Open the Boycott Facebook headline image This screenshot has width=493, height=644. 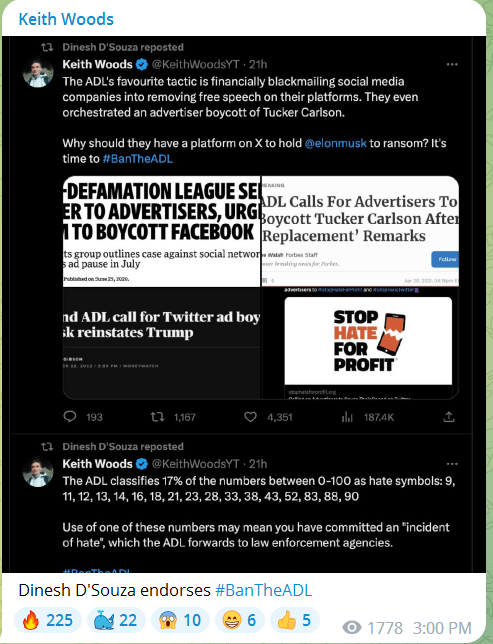point(161,232)
